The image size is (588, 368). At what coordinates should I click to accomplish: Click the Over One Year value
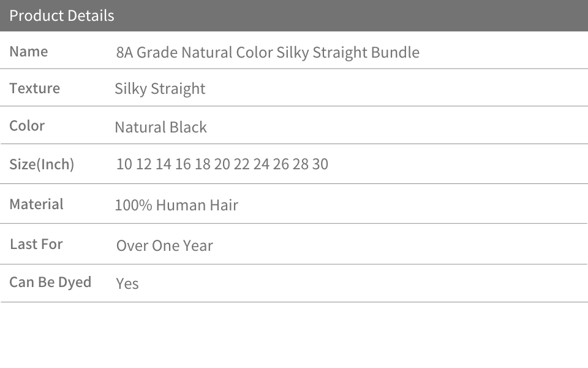tap(165, 245)
